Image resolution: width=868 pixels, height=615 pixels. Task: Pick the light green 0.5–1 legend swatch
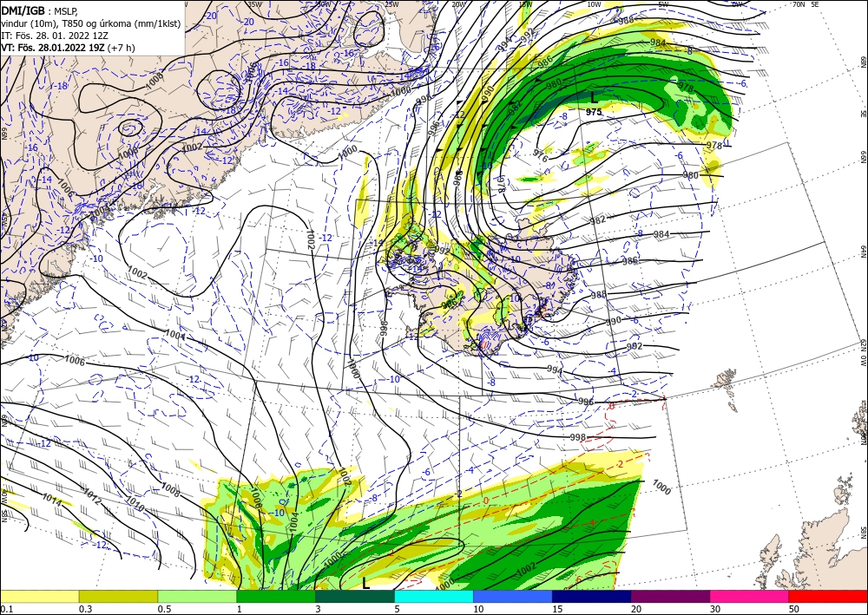(197, 596)
